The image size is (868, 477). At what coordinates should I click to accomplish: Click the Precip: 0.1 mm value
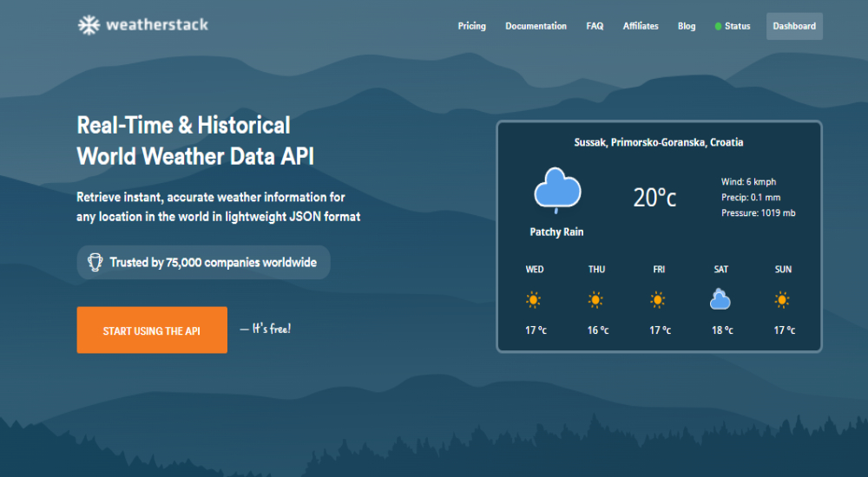[751, 197]
